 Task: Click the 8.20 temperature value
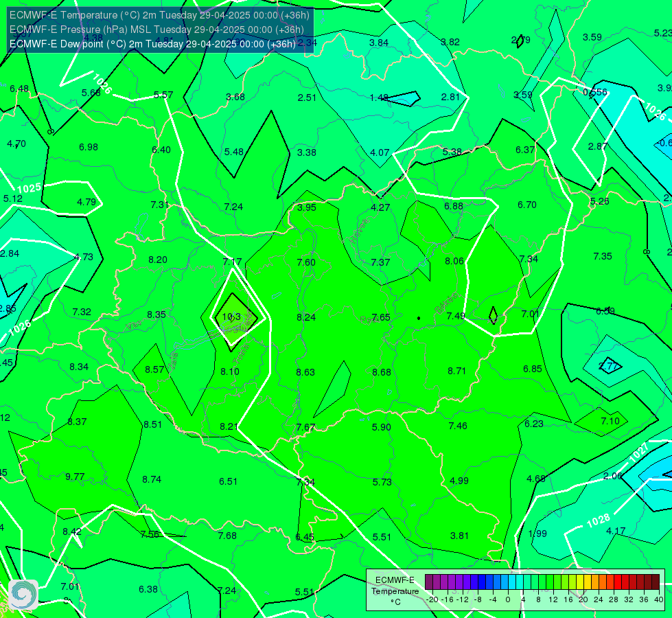158,260
